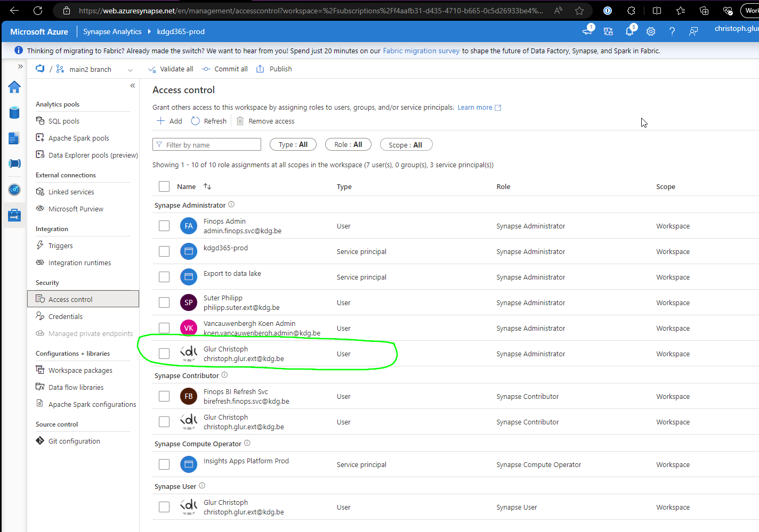
Task: Check the Vancauwenbergh Koen Admin row
Action: (x=164, y=328)
